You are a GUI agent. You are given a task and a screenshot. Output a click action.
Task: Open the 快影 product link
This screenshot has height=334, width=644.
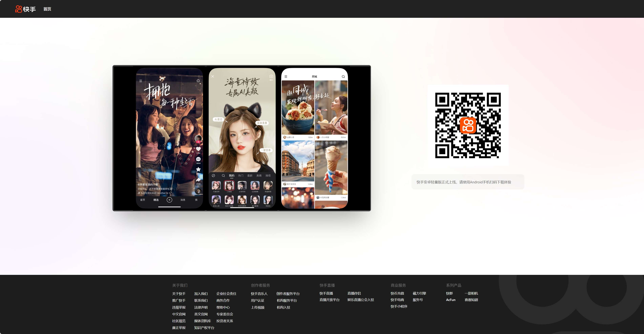(450, 293)
